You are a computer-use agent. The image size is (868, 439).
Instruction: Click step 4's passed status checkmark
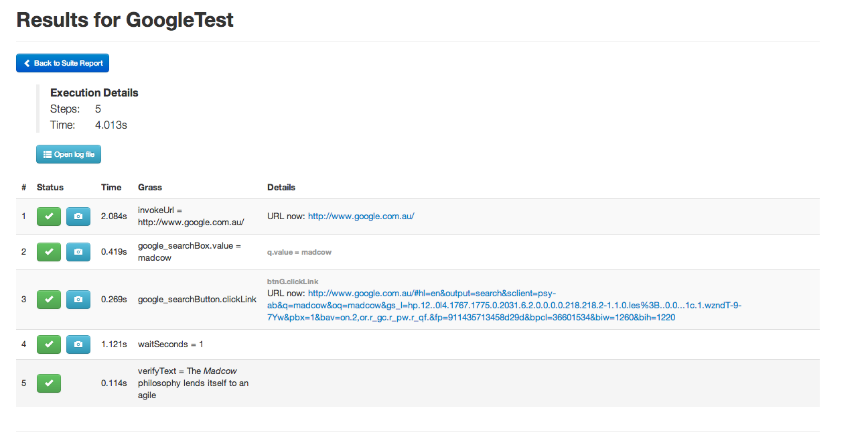pos(48,343)
